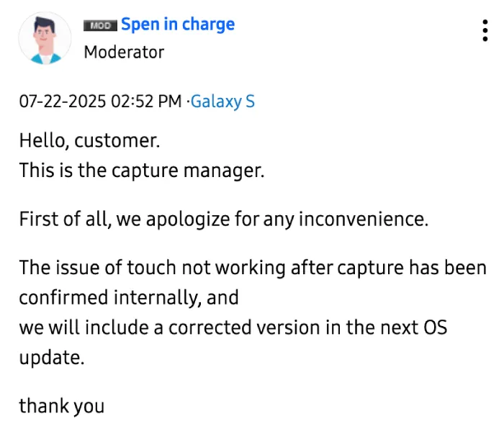Open the three-dot post options menu
Image resolution: width=504 pixels, height=429 pixels.
tap(485, 30)
